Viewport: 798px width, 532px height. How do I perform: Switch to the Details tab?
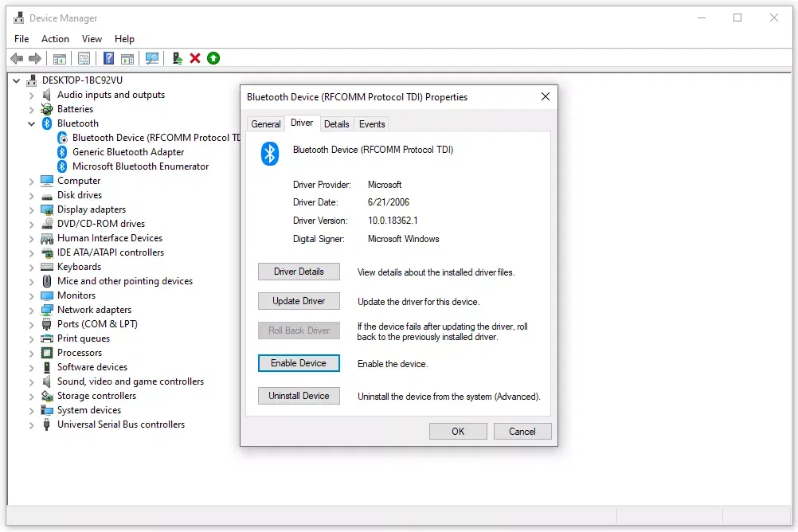[336, 123]
